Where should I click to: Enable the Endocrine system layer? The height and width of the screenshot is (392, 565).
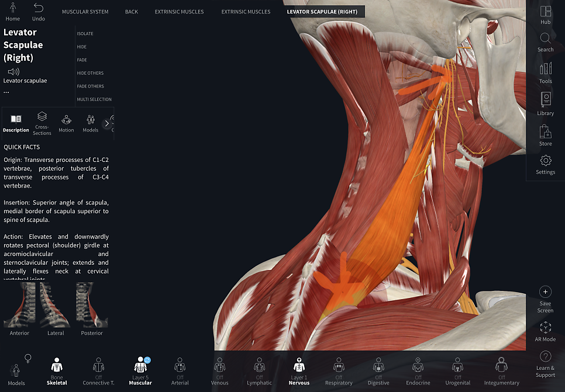click(x=418, y=371)
